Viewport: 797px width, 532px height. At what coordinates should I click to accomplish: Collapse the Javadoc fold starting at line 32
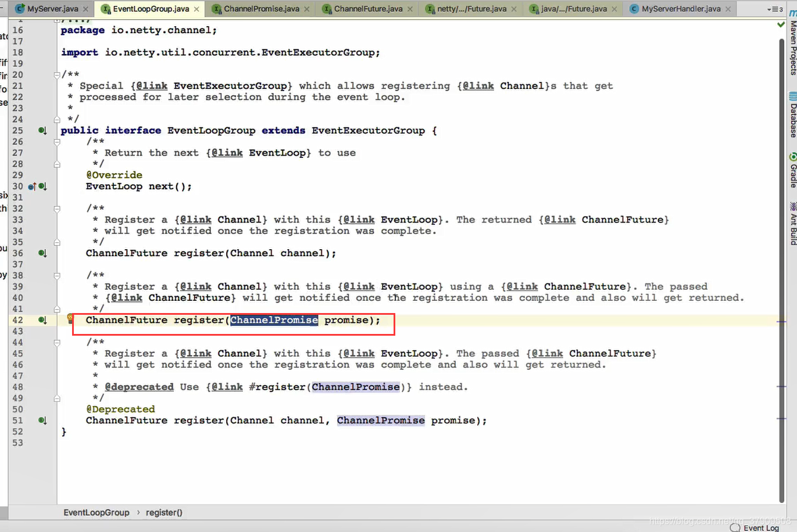click(57, 208)
